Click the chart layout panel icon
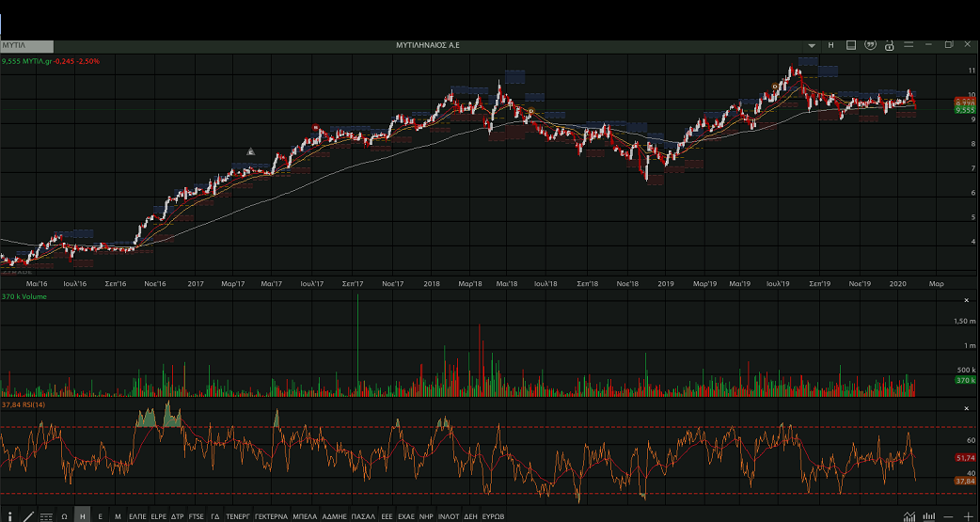This screenshot has width=980, height=522. 851,45
